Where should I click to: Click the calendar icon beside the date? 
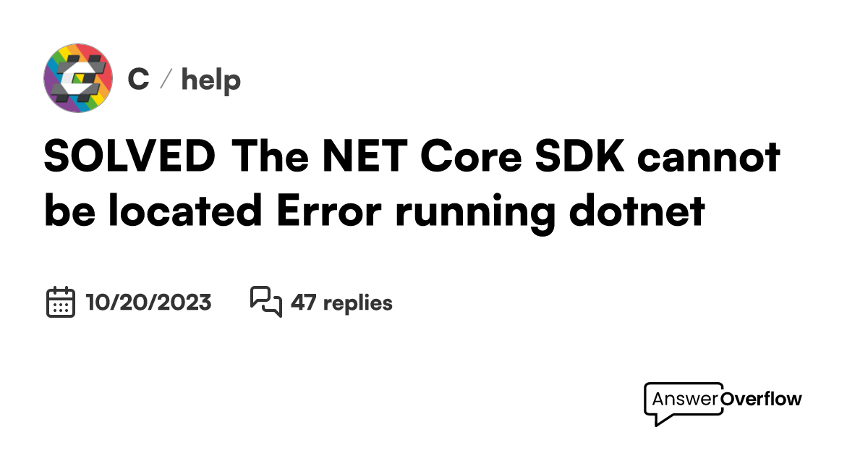coord(61,302)
